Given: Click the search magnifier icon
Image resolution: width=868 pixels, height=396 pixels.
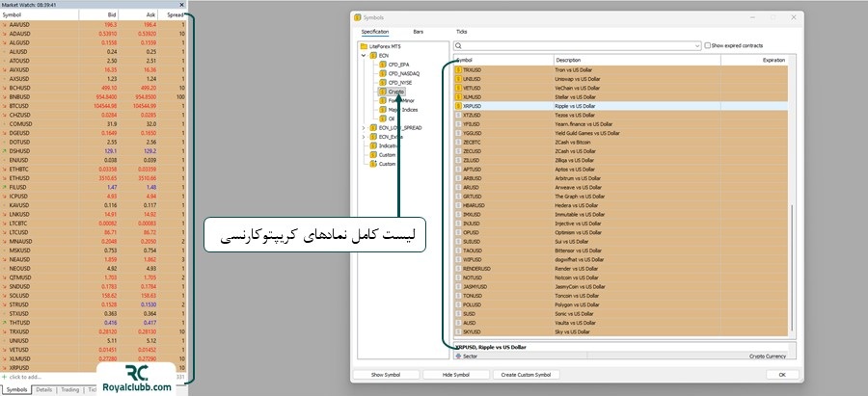Looking at the screenshot, I should [x=458, y=45].
